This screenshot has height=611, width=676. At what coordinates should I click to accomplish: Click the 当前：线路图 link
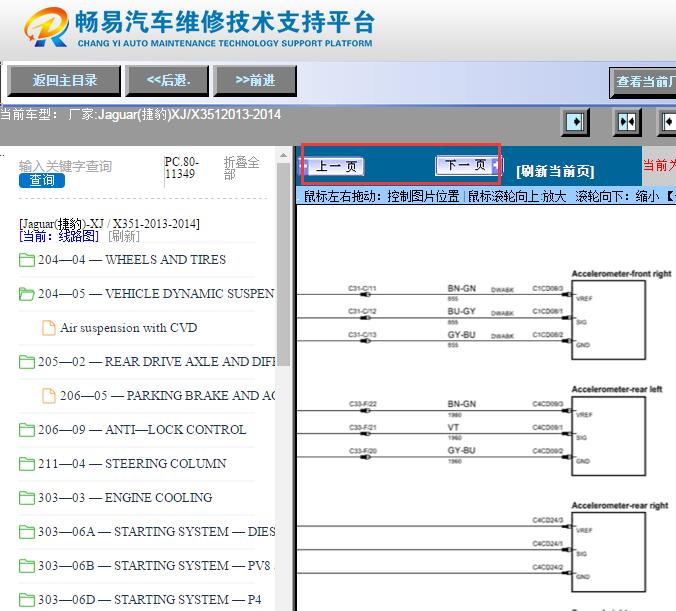(x=59, y=236)
